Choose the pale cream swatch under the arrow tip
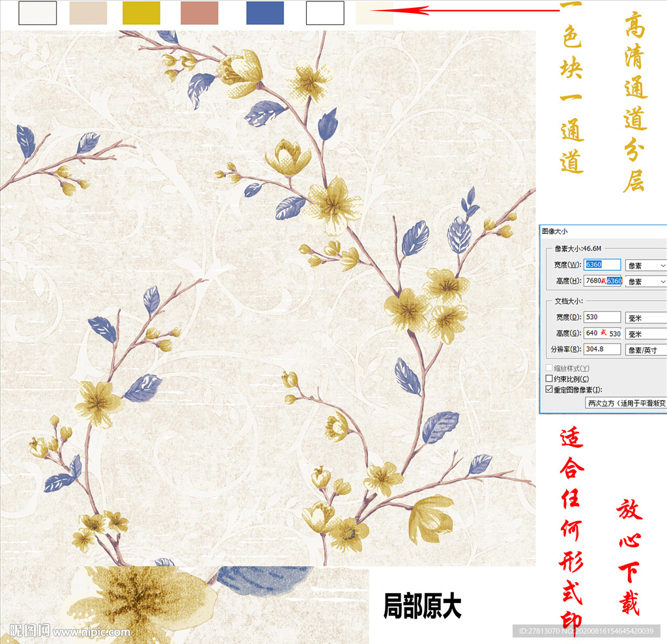This screenshot has width=667, height=644. [x=375, y=13]
